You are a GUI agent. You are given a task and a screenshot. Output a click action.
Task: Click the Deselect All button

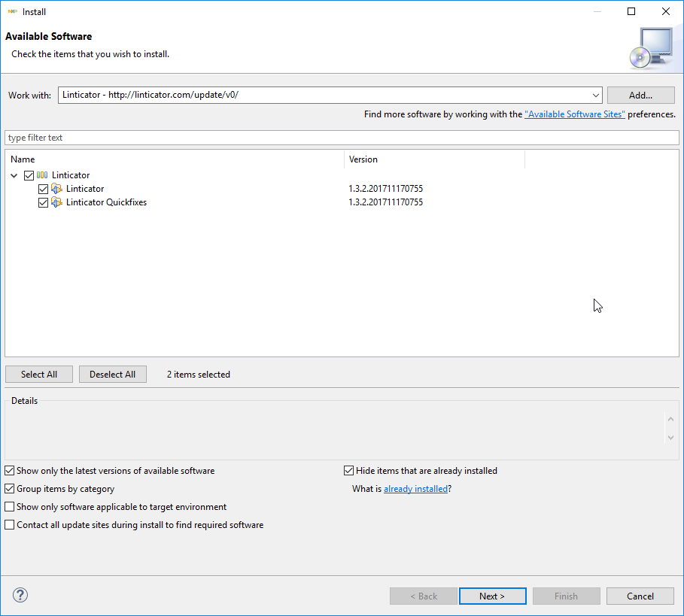(x=113, y=375)
